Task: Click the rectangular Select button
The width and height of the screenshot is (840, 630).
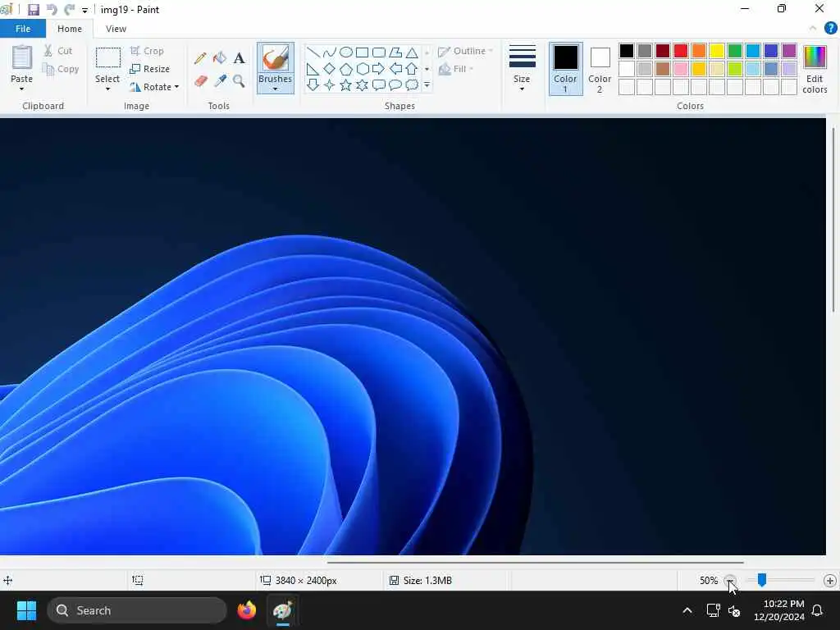Action: point(107,57)
